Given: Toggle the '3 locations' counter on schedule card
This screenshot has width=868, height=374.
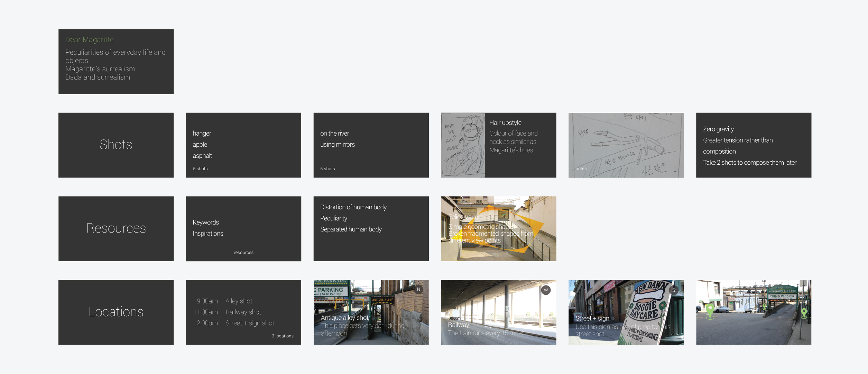Looking at the screenshot, I should (x=283, y=336).
